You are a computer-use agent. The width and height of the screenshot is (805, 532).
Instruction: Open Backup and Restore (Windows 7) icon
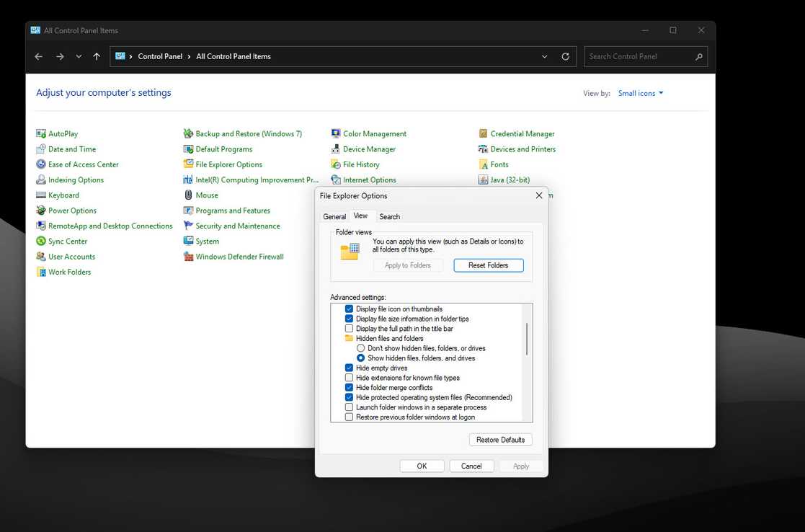[188, 134]
